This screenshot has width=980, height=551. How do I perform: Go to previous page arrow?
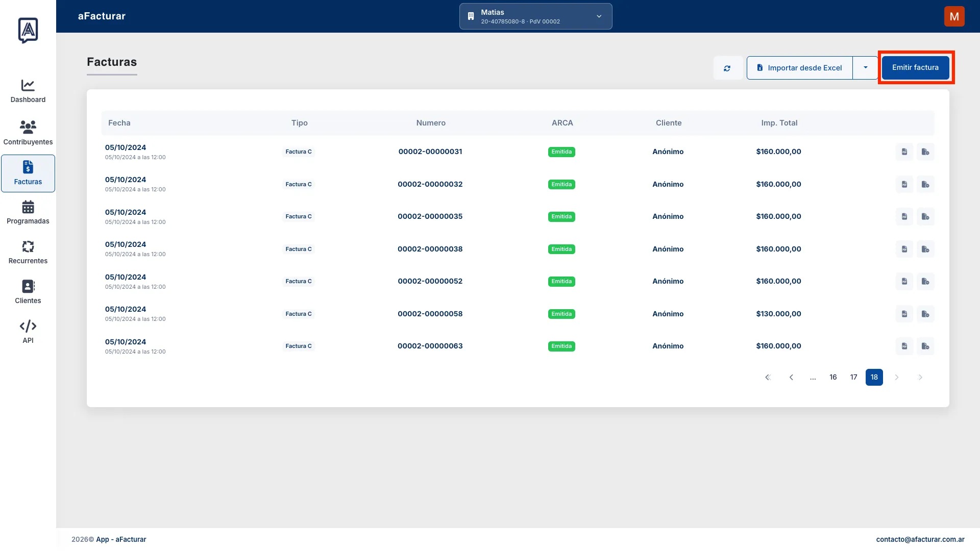791,377
